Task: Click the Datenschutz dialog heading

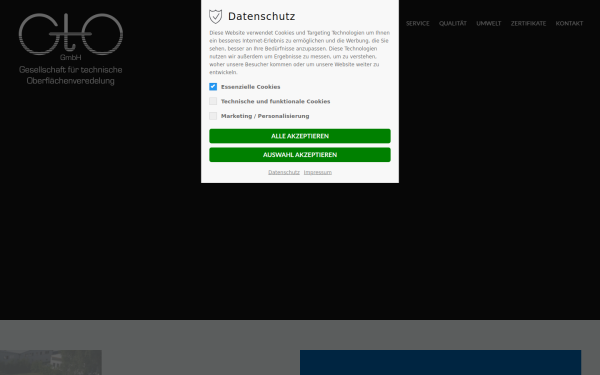Action: point(262,16)
